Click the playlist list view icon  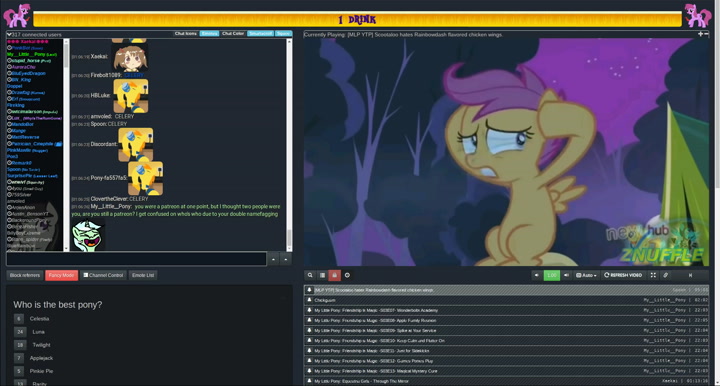coord(322,275)
